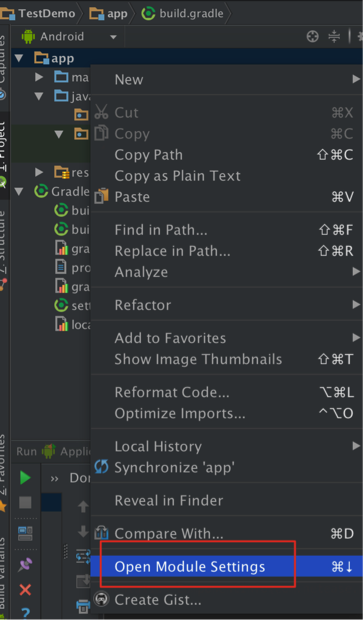The image size is (363, 620).
Task: Select Replace in Path...
Action: pyautogui.click(x=227, y=251)
